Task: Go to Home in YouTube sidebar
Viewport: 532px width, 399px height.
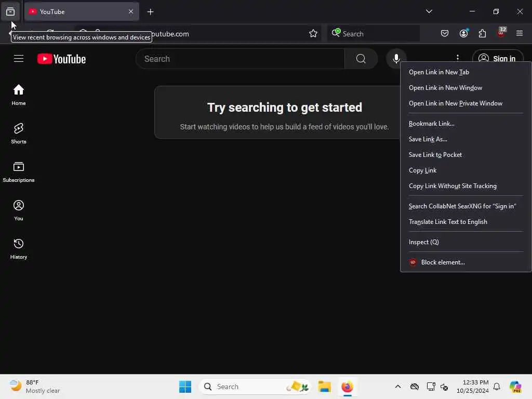Action: pyautogui.click(x=19, y=95)
